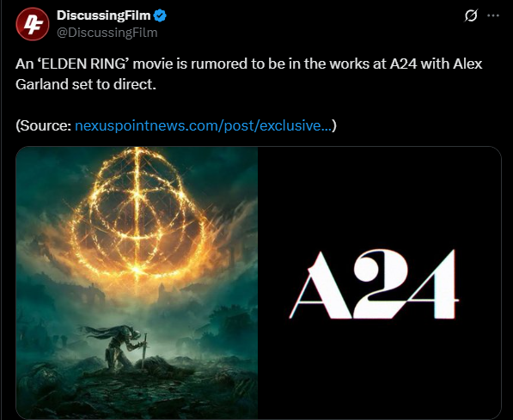View the Elden Ring artwork image
Viewport: 513px width, 420px height.
tap(137, 283)
